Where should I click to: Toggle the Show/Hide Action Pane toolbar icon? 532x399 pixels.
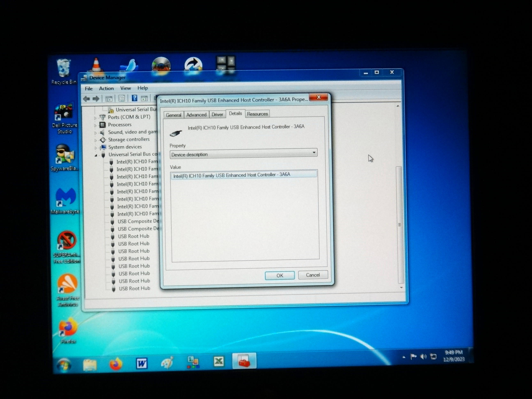[144, 98]
